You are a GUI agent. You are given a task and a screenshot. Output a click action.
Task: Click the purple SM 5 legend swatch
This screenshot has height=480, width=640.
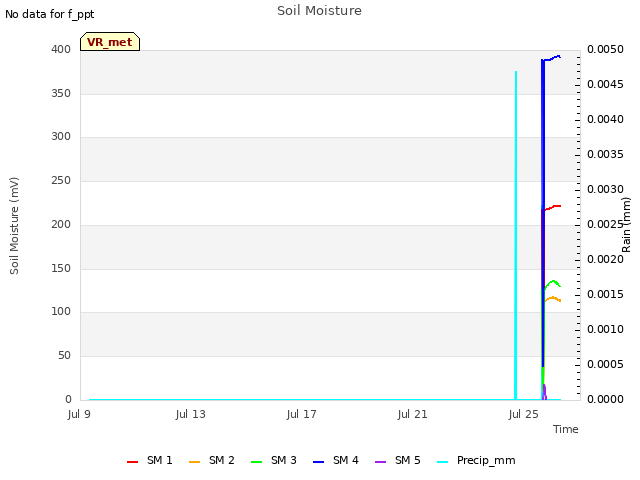380,462
